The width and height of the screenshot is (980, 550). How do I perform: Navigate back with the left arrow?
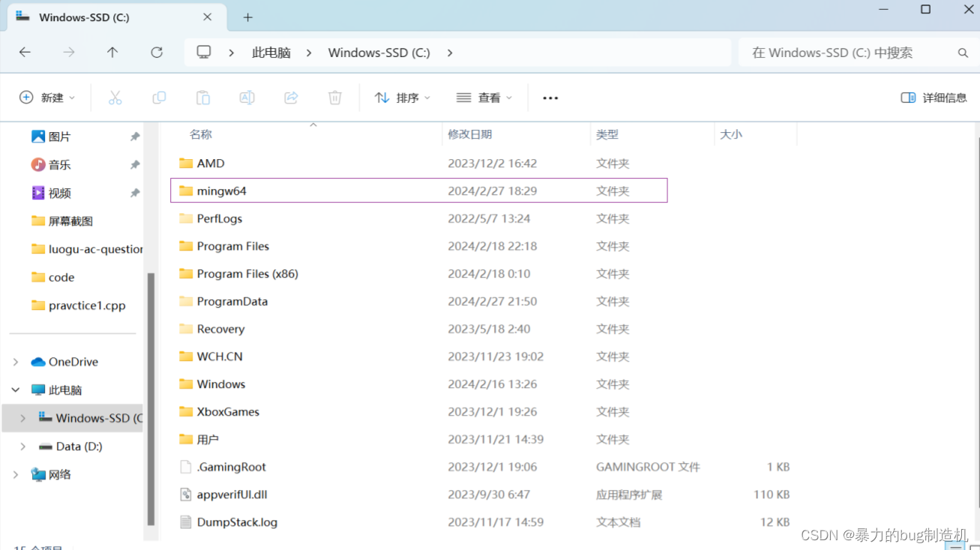coord(25,53)
